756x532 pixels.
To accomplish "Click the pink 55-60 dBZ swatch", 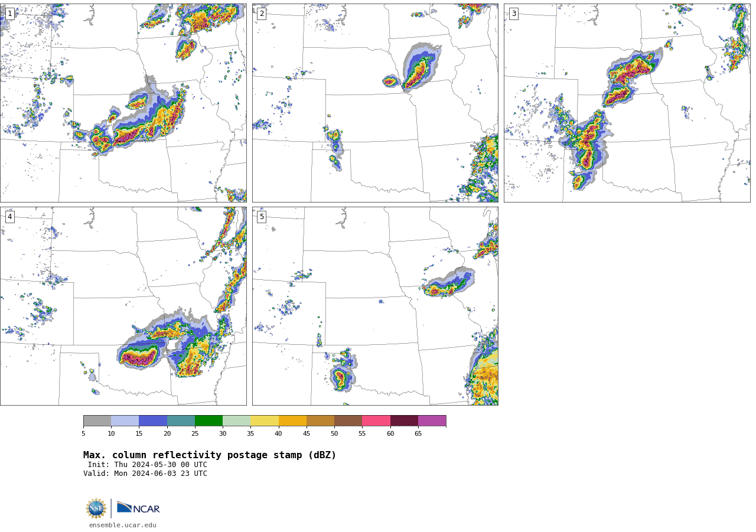I will 376,421.
